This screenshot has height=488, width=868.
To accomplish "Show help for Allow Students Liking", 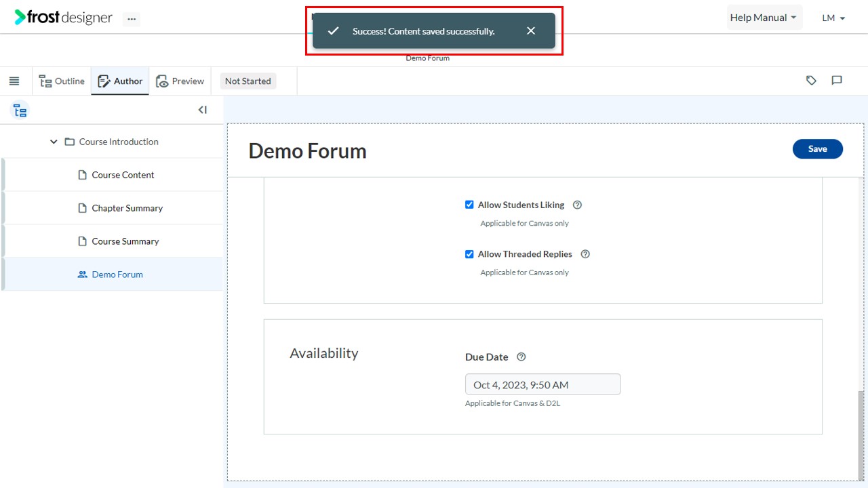I will (577, 205).
